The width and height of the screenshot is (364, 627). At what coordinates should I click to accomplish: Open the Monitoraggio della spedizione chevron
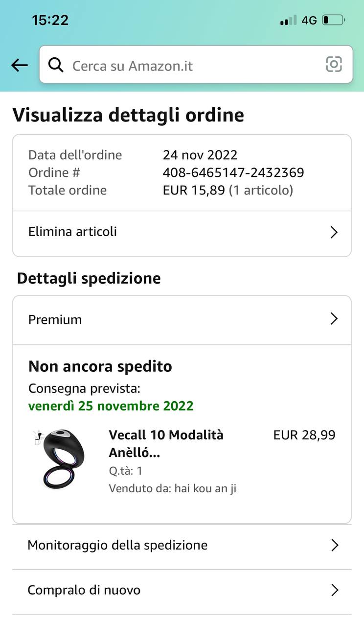pyautogui.click(x=335, y=545)
